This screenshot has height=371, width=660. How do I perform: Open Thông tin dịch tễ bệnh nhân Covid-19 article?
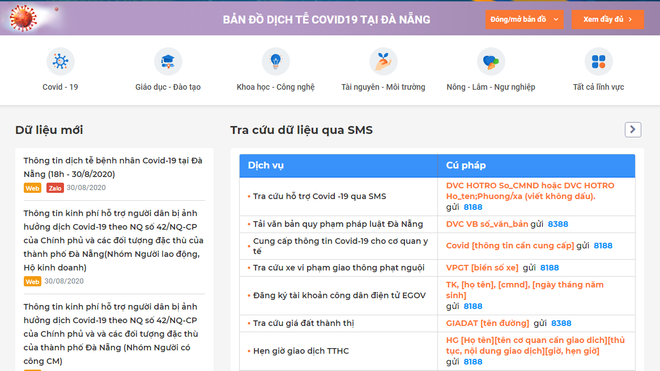(x=113, y=167)
